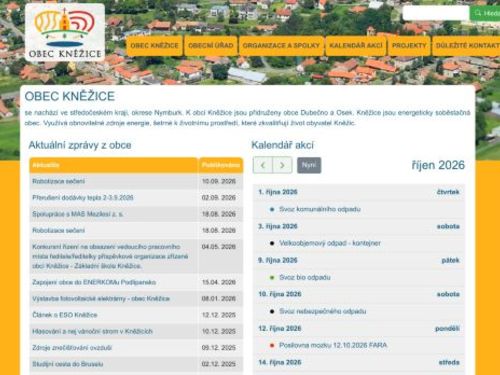The width and height of the screenshot is (500, 375).
Task: Open DŮLEŽITÉ KONTAKTY menu item
Action: [467, 45]
